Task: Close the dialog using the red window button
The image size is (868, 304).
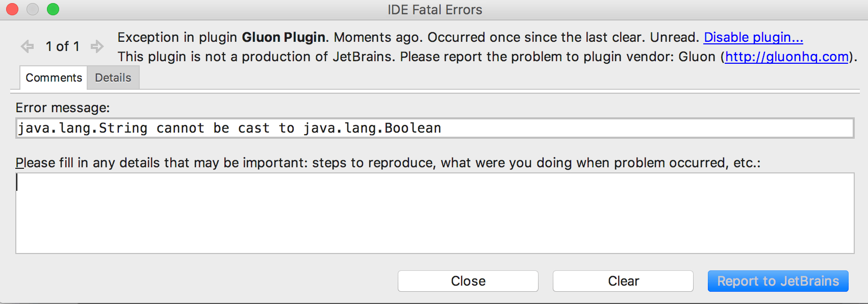Action: [x=12, y=9]
